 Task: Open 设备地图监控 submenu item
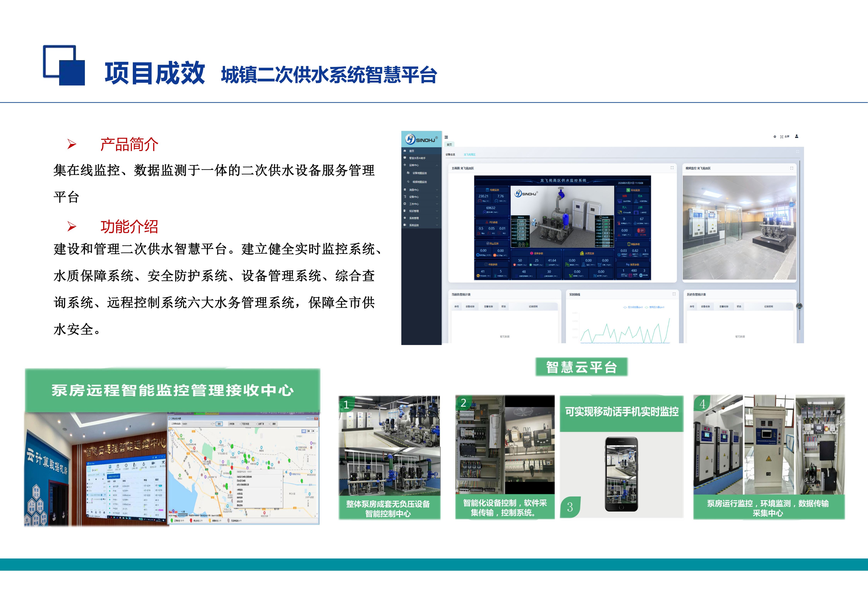(x=419, y=173)
